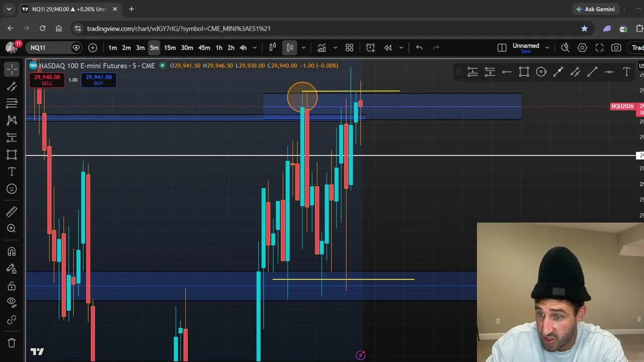Open the drawing sync link tool
The height and width of the screenshot is (362, 644).
coord(12,320)
